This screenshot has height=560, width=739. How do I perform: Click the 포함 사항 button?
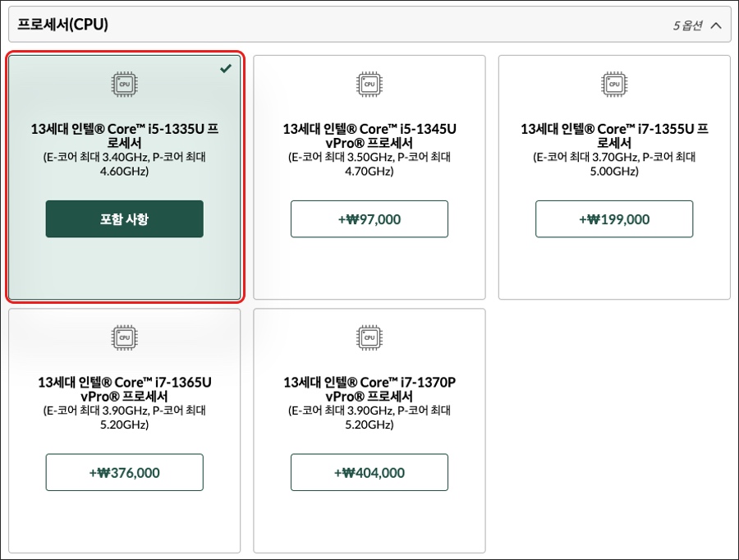pyautogui.click(x=125, y=218)
